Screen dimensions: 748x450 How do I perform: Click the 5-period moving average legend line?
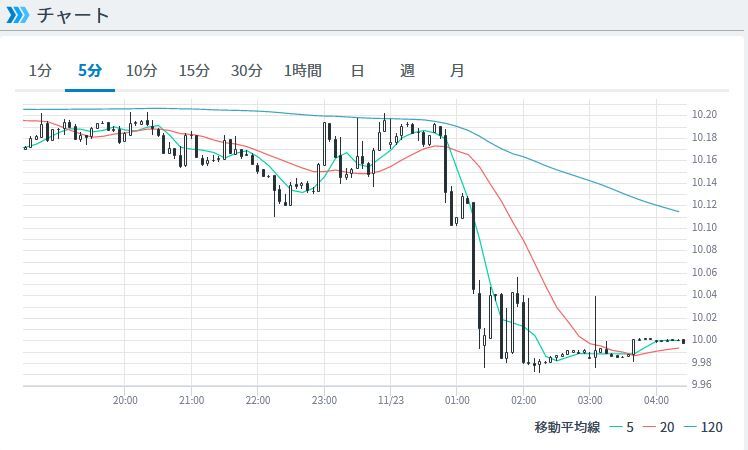(x=614, y=428)
